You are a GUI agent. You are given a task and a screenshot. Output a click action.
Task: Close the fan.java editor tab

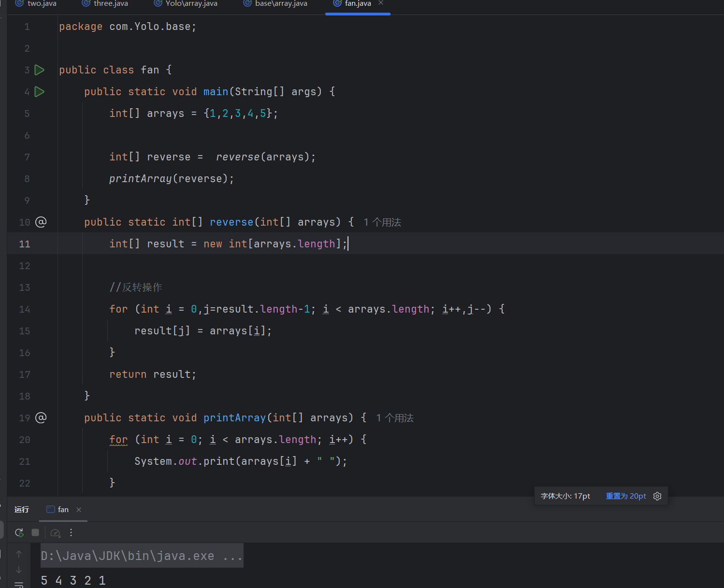381,3
